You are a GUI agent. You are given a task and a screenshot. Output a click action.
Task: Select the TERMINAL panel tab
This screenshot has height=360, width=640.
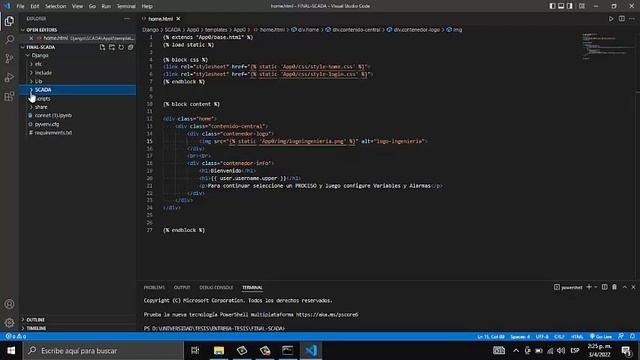coord(252,288)
